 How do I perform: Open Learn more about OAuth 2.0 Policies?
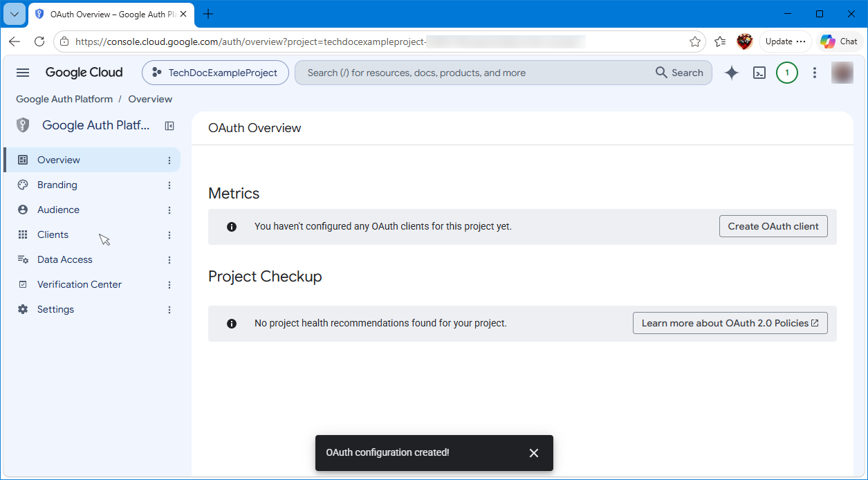730,323
